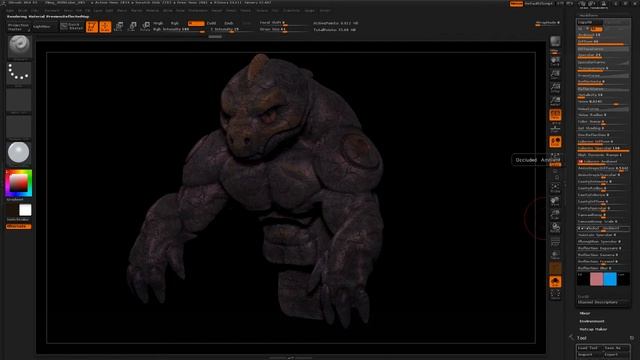
Task: Toggle the Rgb channel button
Action: pos(175,24)
